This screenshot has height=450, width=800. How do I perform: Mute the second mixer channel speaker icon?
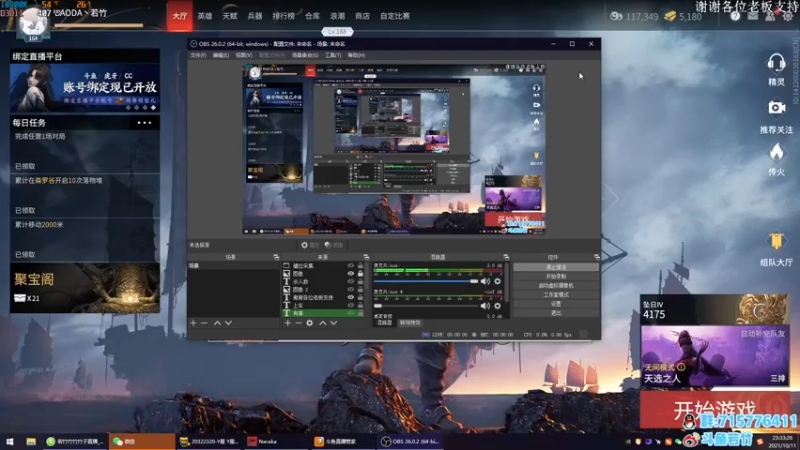point(485,306)
